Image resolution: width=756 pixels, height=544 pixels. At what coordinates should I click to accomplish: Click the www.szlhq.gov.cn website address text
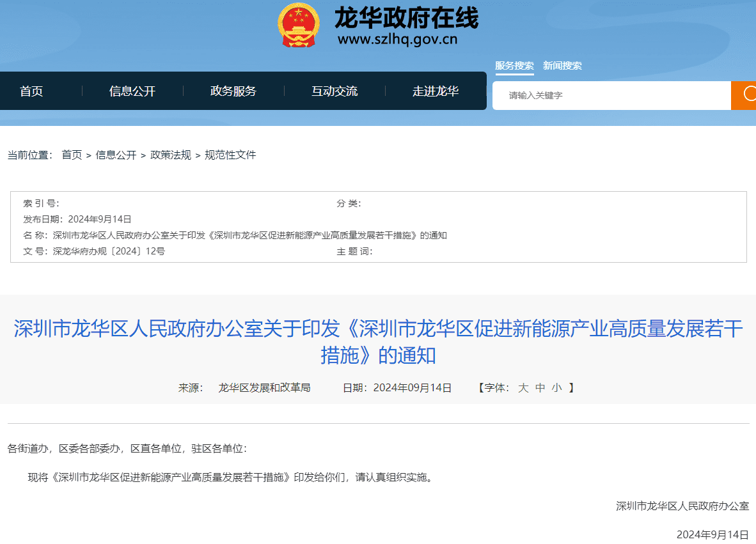(397, 40)
